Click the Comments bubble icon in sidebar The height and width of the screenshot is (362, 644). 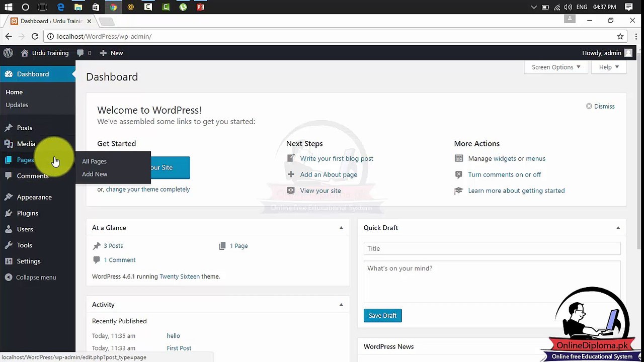(x=9, y=176)
